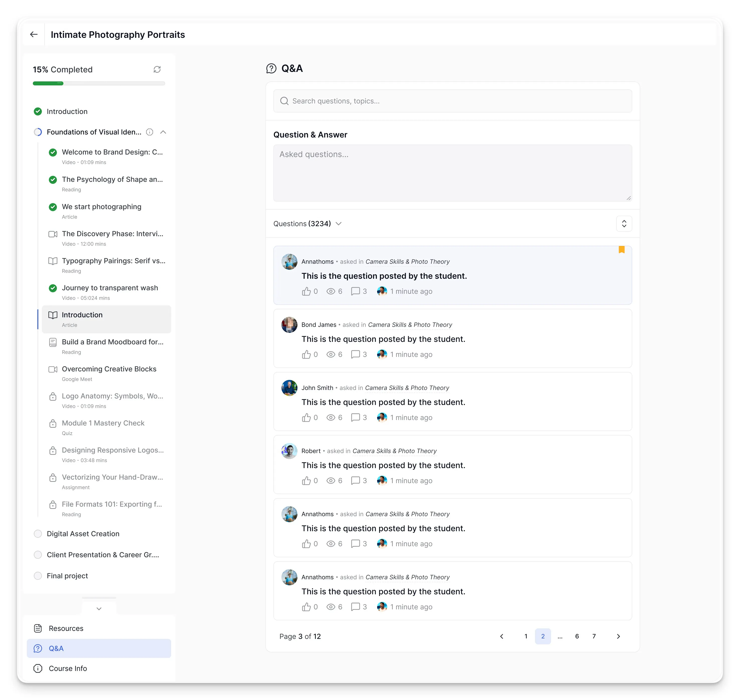The width and height of the screenshot is (740, 700).
Task: Go to the previous questions page
Action: click(501, 636)
